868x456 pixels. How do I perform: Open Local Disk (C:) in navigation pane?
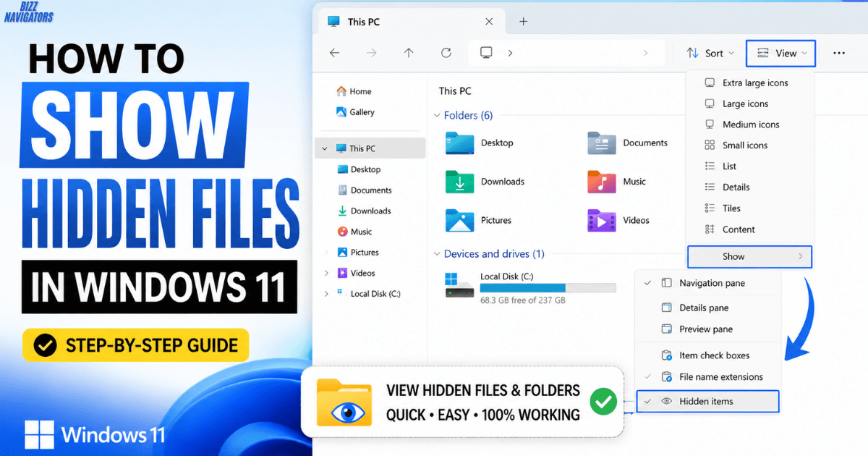(x=368, y=294)
